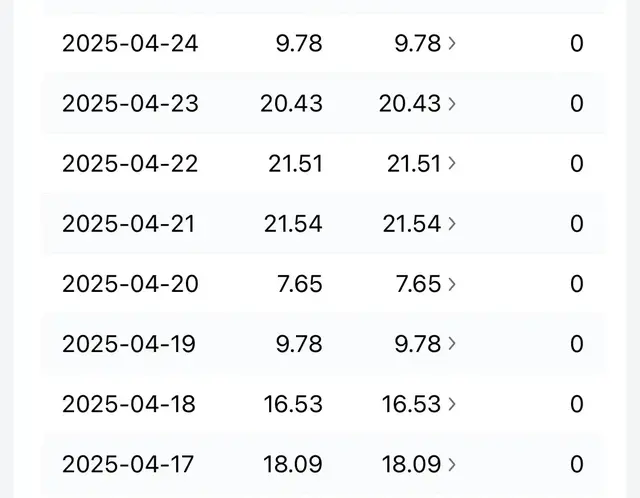Open the 2025-04-21 date entry

130,224
